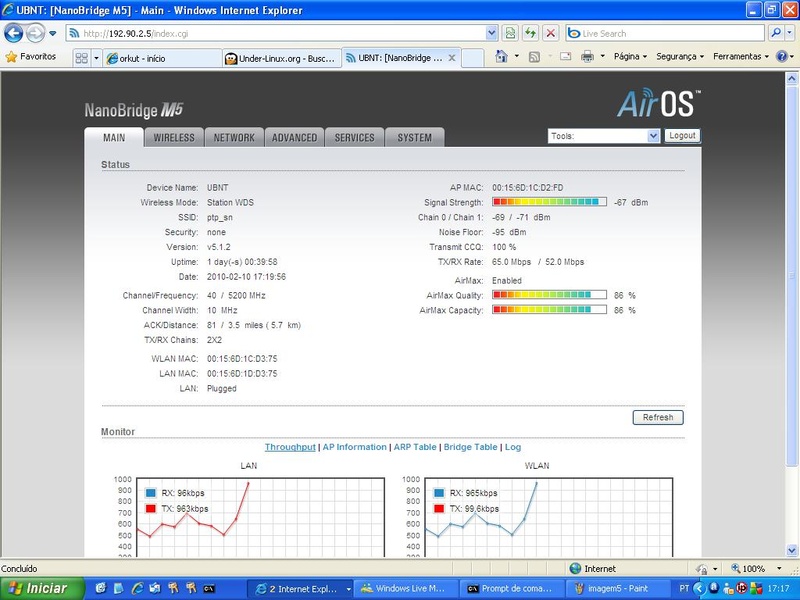The width and height of the screenshot is (800, 600).
Task: Click the PT language indicator
Action: pyautogui.click(x=684, y=588)
